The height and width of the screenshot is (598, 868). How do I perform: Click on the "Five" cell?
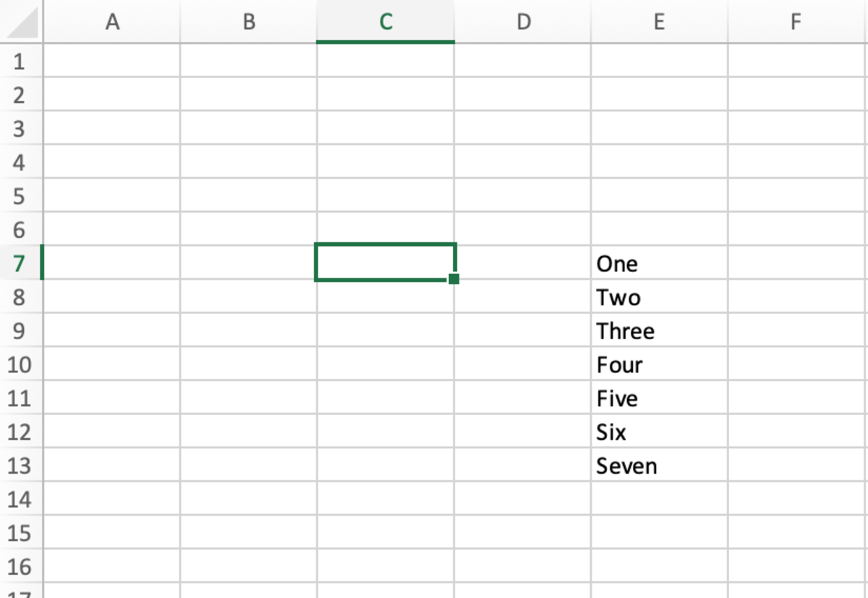click(x=659, y=398)
